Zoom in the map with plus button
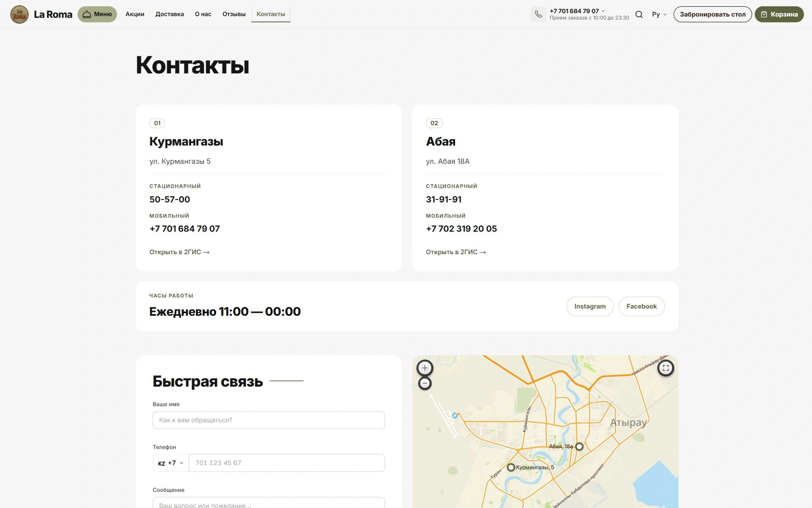Screen dimensions: 812x508 click(425, 368)
